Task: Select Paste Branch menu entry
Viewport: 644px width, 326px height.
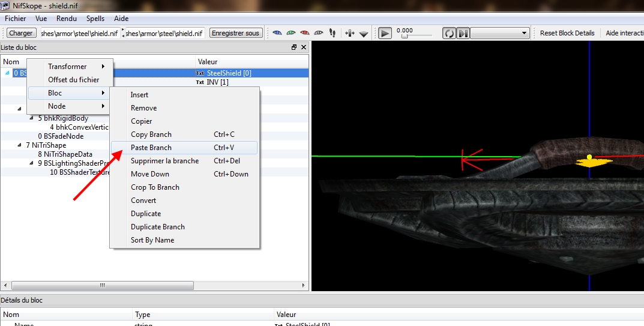Action: (x=184, y=148)
